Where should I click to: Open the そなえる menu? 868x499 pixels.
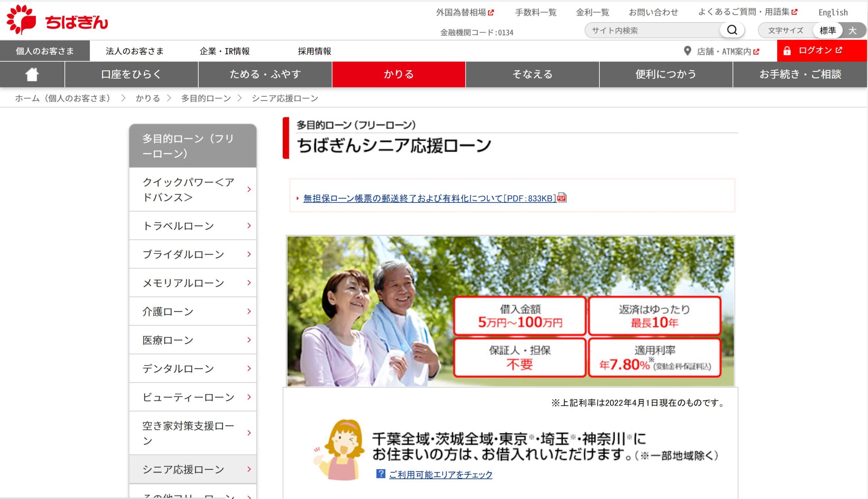[533, 74]
